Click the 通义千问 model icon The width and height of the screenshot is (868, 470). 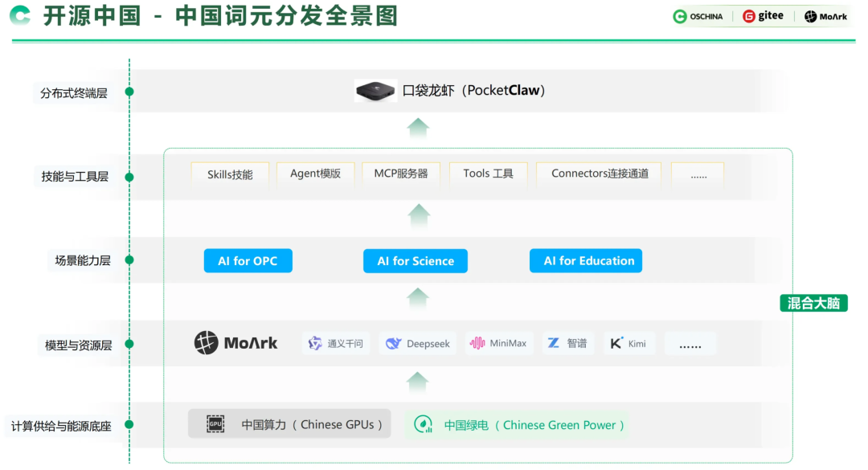(315, 343)
